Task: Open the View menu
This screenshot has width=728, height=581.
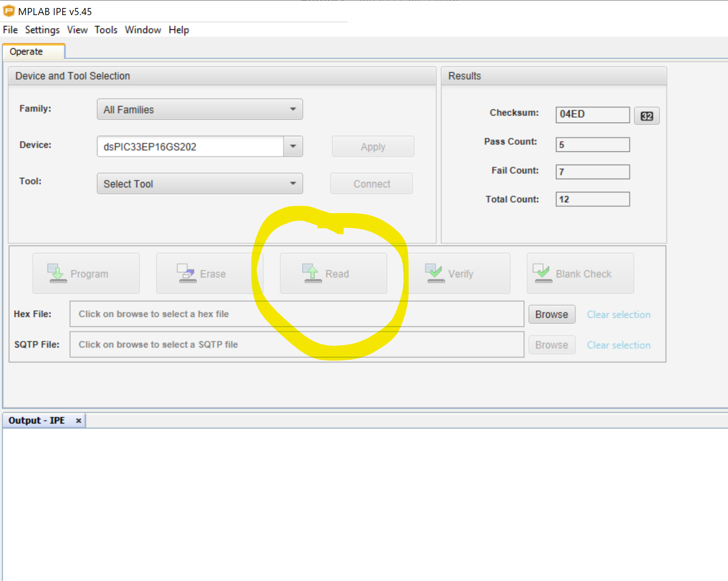Action: (x=77, y=30)
